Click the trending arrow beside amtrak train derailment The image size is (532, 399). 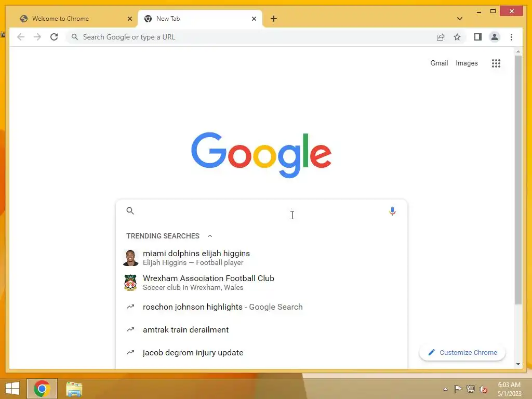click(x=130, y=329)
